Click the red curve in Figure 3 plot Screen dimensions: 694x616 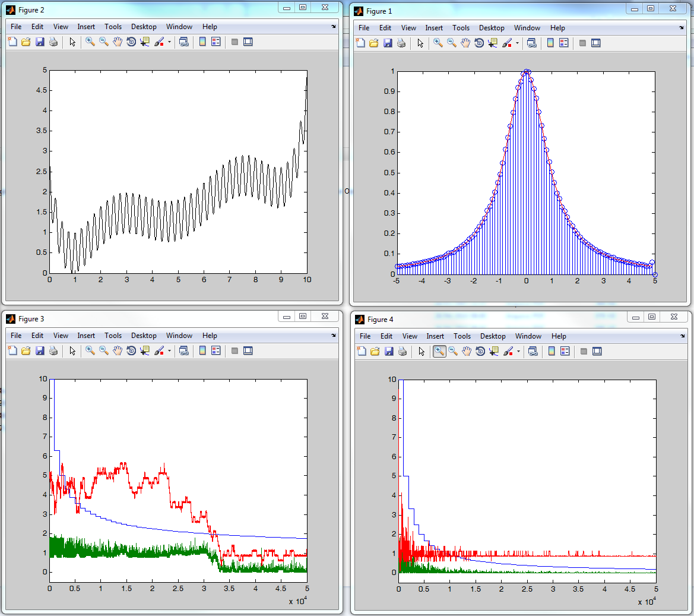[170, 492]
